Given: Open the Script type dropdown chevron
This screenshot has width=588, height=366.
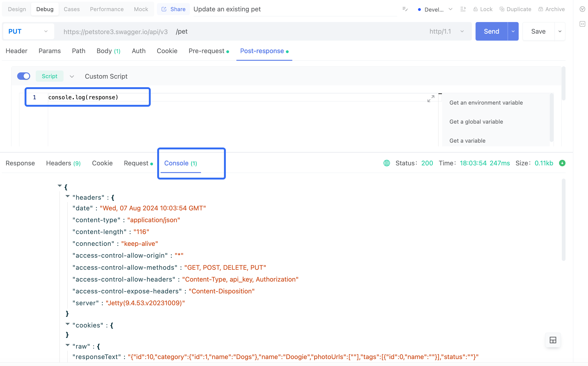Looking at the screenshot, I should pos(72,77).
